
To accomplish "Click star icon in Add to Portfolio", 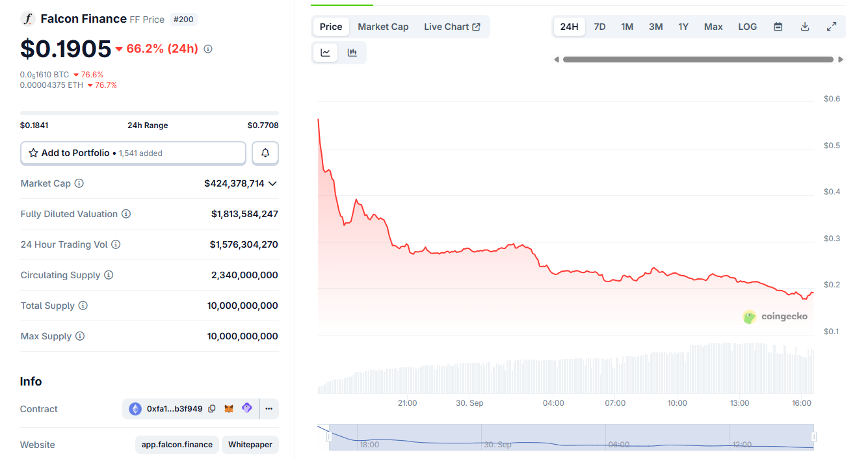I will click(33, 153).
